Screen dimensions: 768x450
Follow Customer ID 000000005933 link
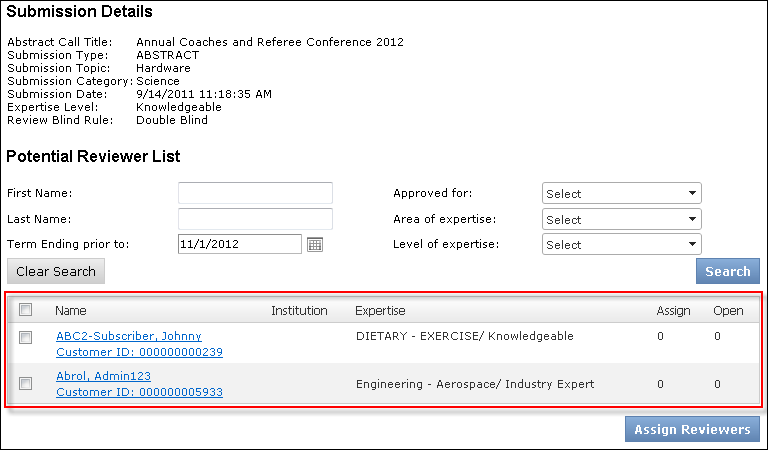tap(139, 392)
